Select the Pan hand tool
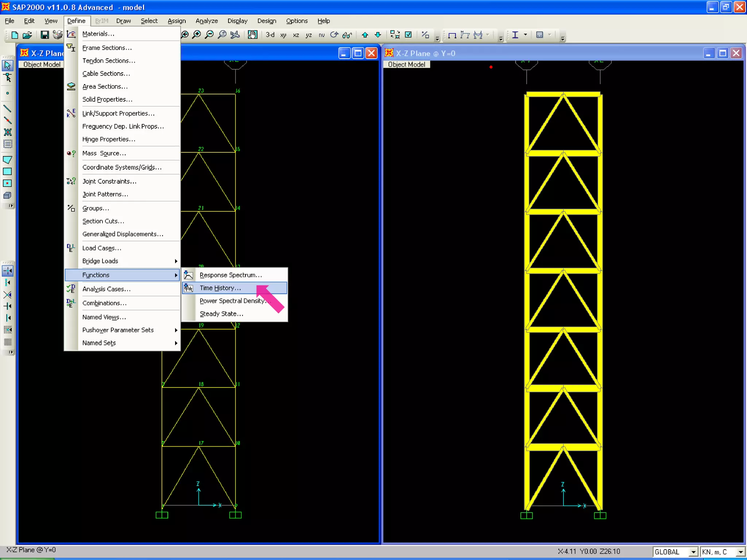747x560 pixels. (x=252, y=35)
